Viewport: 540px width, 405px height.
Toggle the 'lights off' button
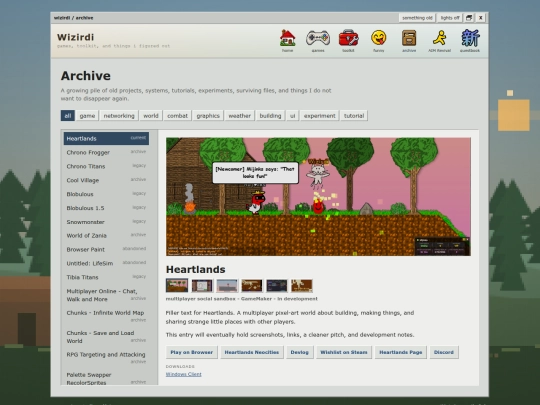click(450, 18)
